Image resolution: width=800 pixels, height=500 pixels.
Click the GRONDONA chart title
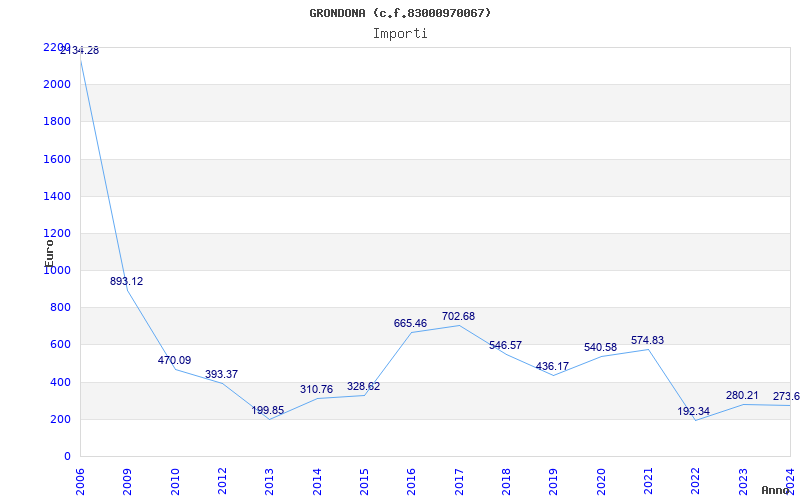[x=400, y=13]
